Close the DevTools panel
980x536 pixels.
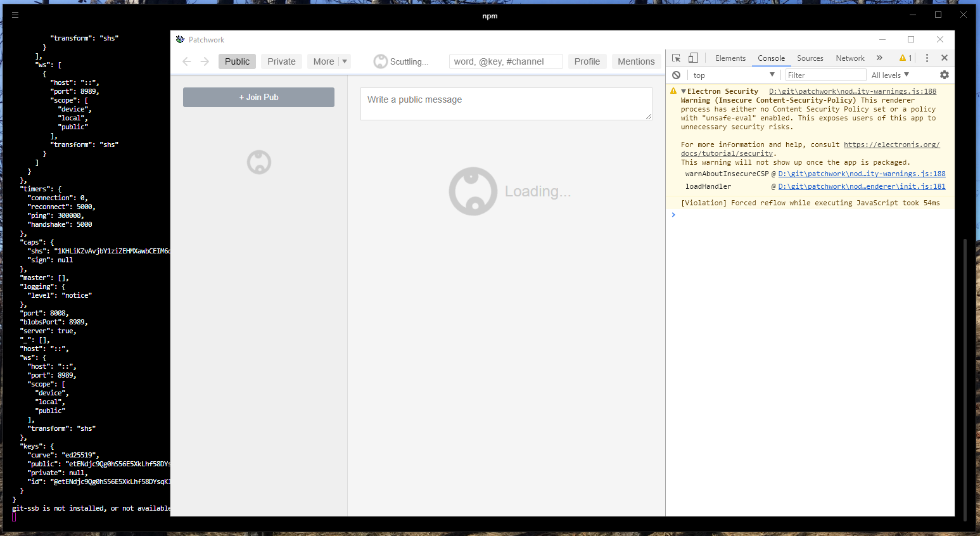point(945,58)
